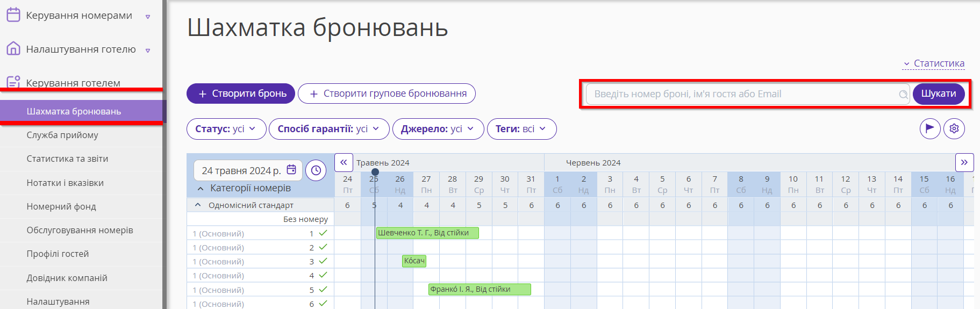Screen dimensions: 980x309
Task: Click the green checkmark for room 2
Action: pyautogui.click(x=323, y=247)
